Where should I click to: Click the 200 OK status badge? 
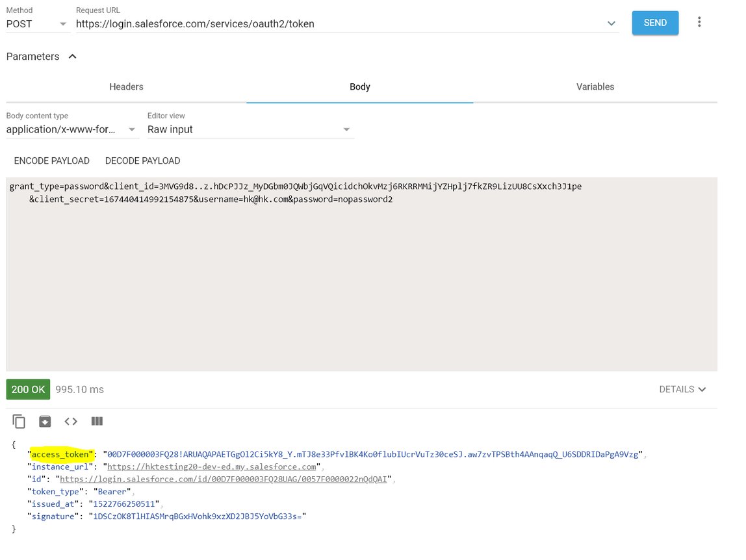(x=28, y=389)
